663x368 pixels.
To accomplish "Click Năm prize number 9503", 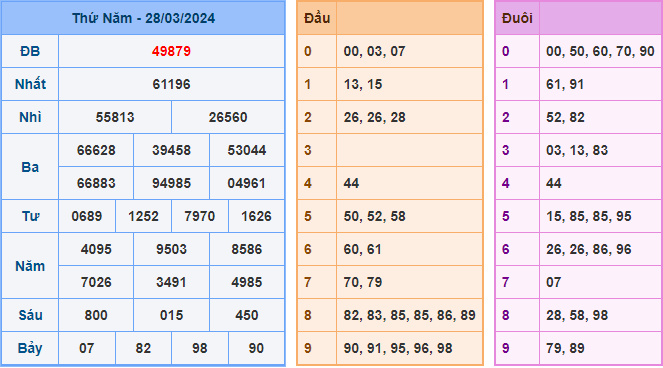I will tap(171, 249).
